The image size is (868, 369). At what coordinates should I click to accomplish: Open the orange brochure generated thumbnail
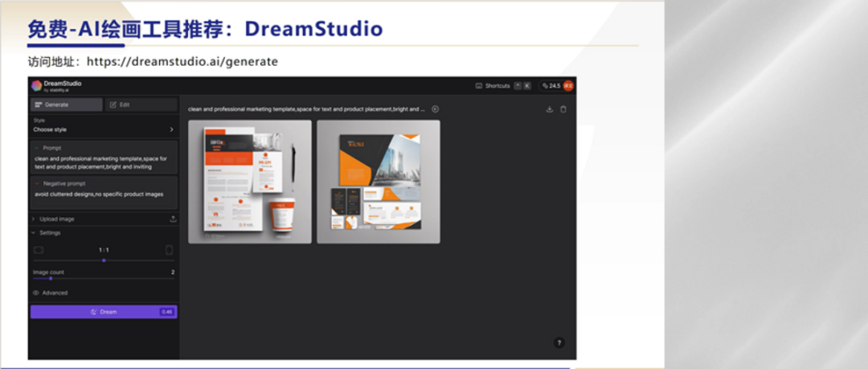coord(379,182)
